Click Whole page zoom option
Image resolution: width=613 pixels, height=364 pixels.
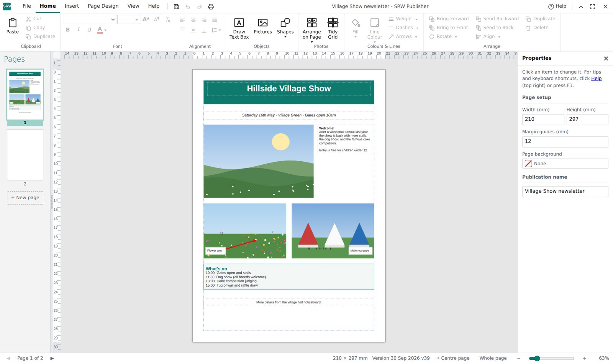[493, 358]
